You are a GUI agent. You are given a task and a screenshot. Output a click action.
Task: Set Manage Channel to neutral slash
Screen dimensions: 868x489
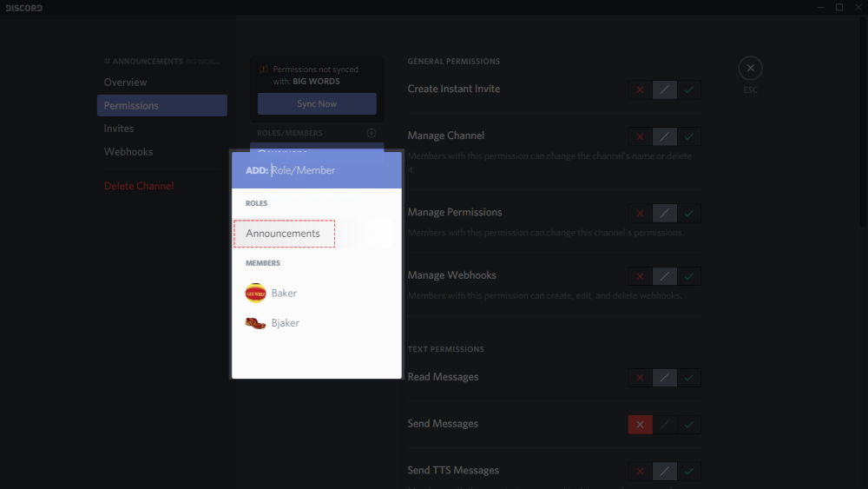tap(664, 136)
